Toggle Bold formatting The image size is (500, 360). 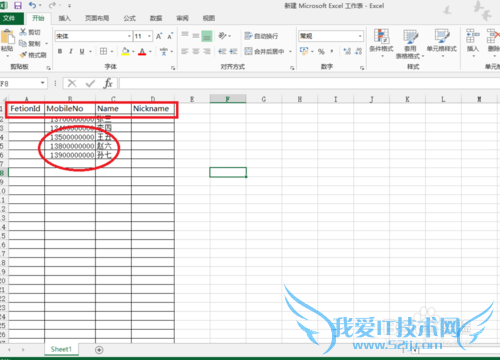[60, 51]
